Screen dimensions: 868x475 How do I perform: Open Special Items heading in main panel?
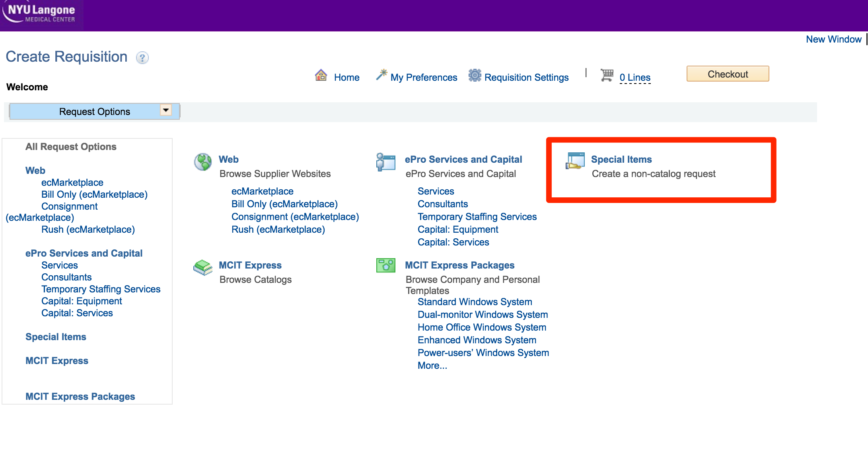point(621,160)
